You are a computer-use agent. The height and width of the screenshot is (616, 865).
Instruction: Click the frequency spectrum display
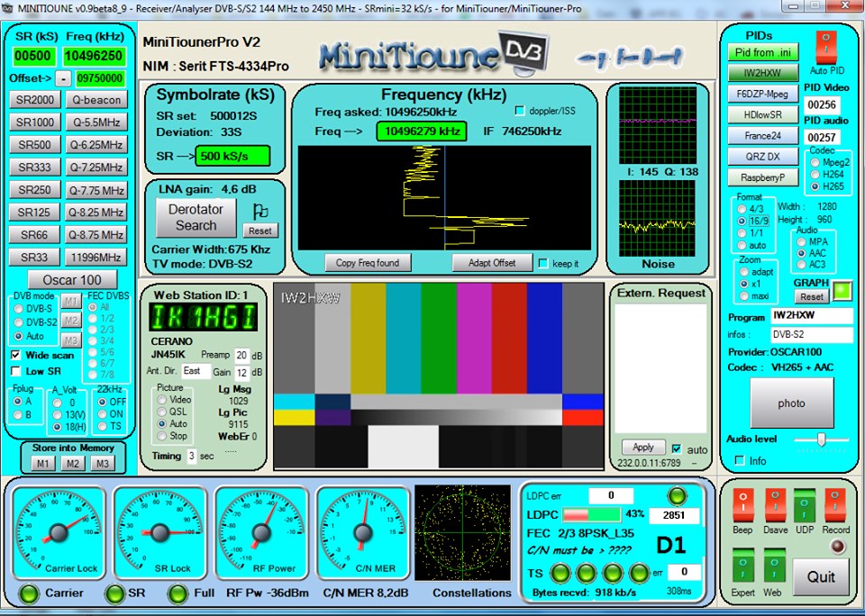point(444,198)
